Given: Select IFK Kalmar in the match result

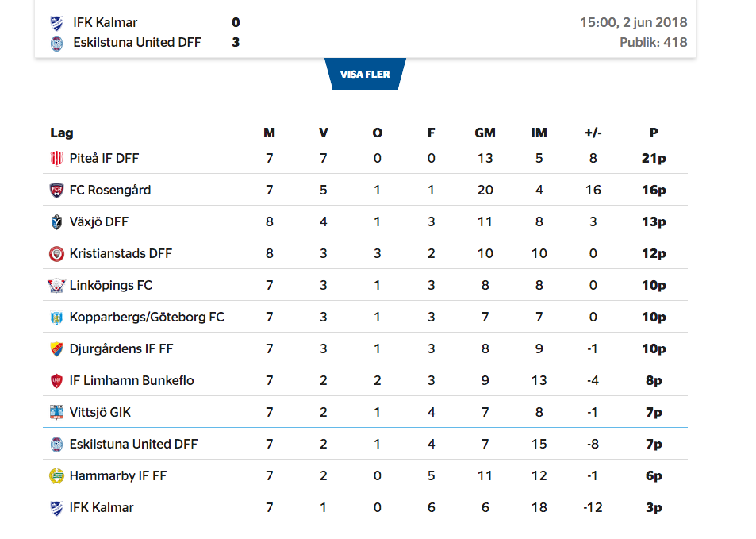Looking at the screenshot, I should 105,23.
